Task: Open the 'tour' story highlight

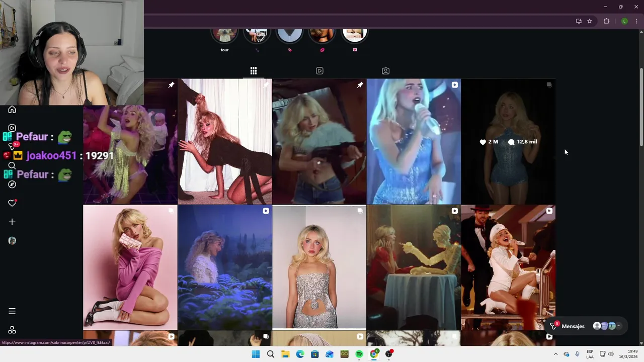Action: pyautogui.click(x=224, y=36)
